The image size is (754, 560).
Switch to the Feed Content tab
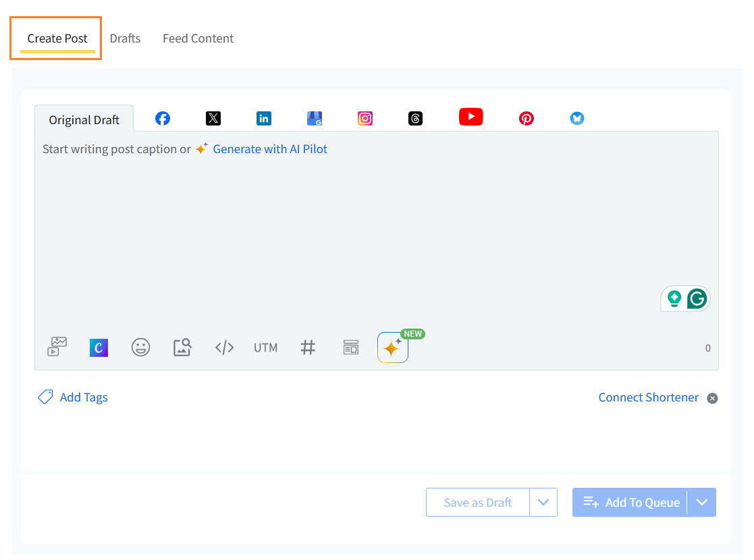(198, 38)
